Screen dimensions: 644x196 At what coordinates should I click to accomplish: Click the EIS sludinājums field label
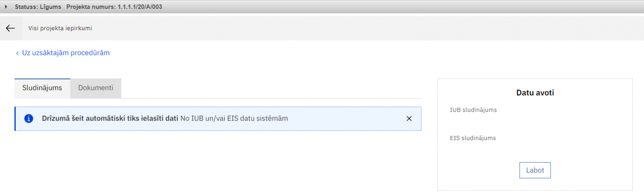(473, 138)
